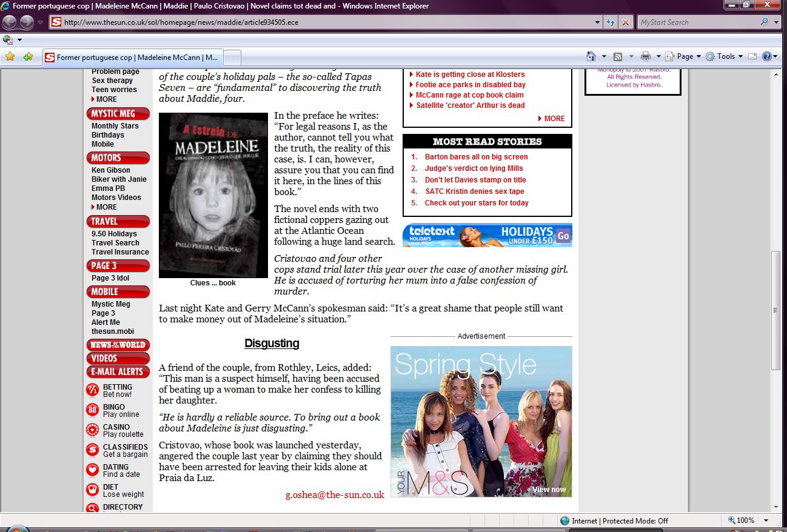
Task: Open the Favorites Center star icon
Action: click(10, 57)
